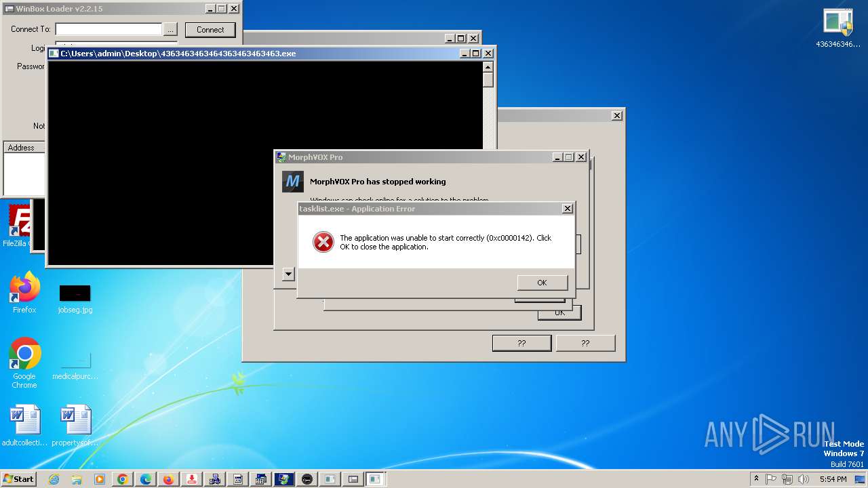Maximize the console window
This screenshot has width=868, height=488.
[475, 54]
